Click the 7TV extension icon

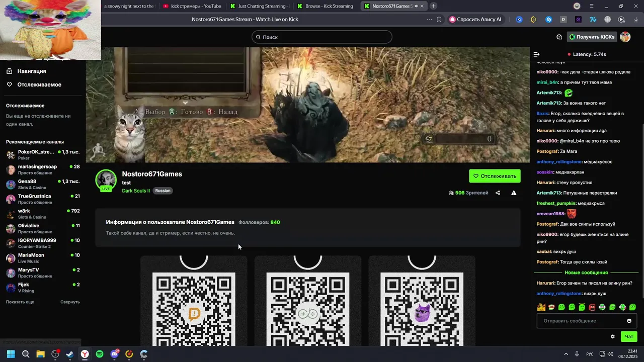click(x=593, y=20)
